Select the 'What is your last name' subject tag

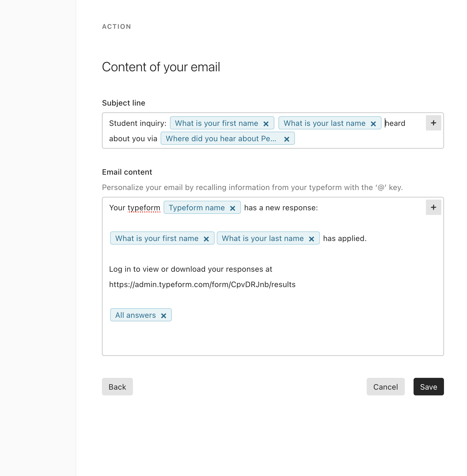point(324,123)
